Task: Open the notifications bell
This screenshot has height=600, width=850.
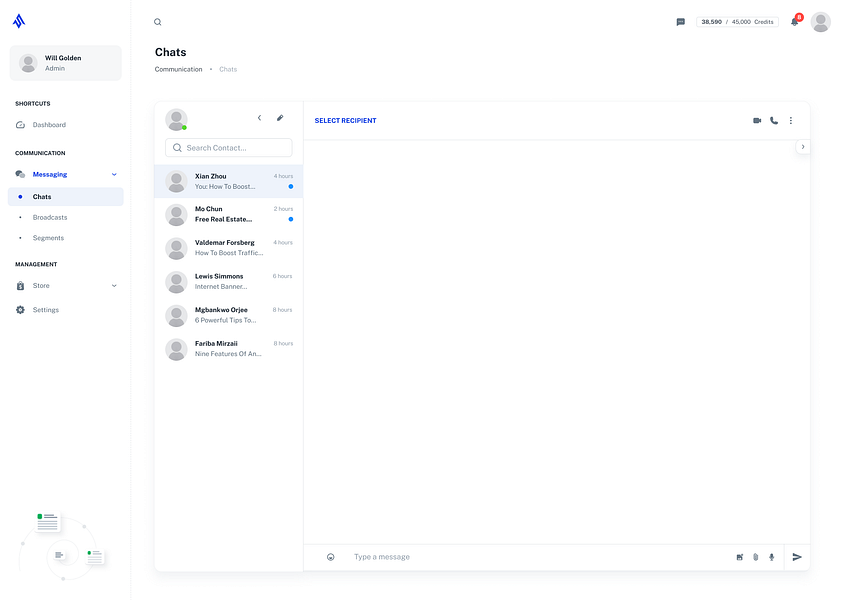Action: point(794,22)
